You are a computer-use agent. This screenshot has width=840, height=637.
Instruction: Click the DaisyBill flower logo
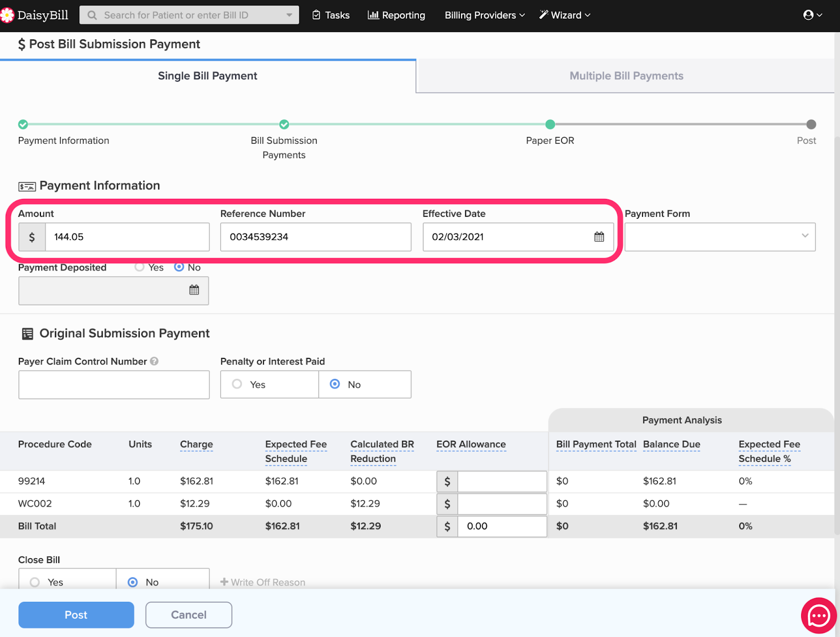7,15
